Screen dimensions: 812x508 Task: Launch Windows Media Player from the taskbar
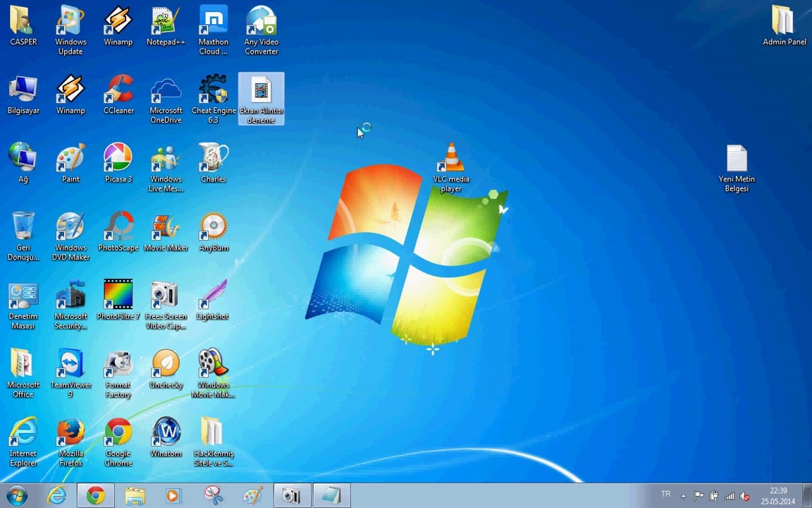174,495
